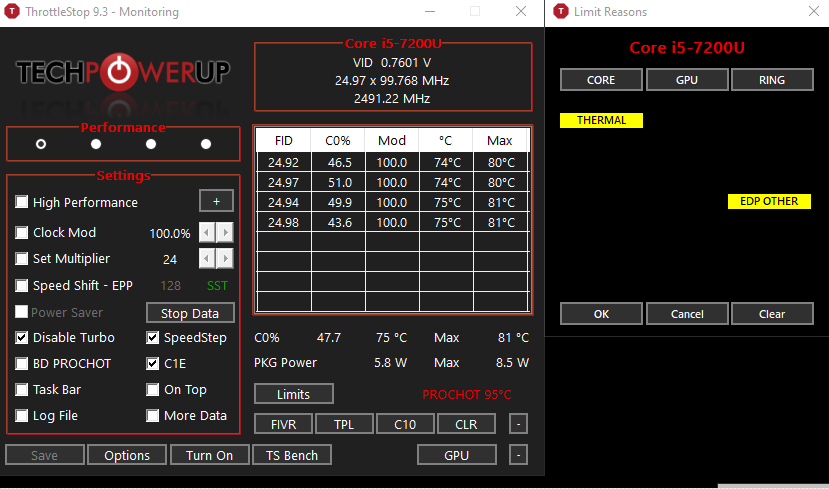Uncheck Disable Turbo
Screen dimensions: 829x489
click(x=22, y=337)
